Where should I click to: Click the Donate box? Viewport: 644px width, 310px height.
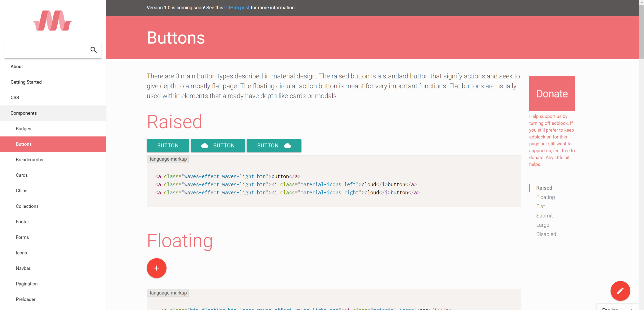(552, 93)
